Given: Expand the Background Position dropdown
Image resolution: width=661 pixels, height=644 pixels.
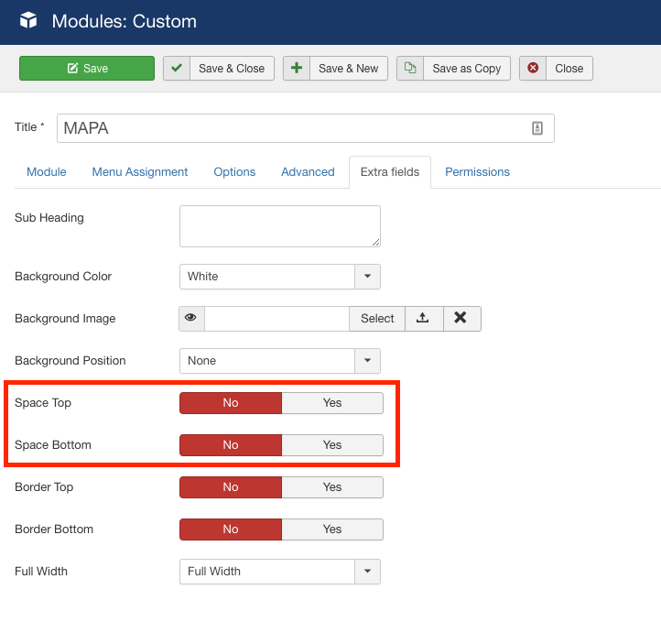Looking at the screenshot, I should click(x=367, y=361).
